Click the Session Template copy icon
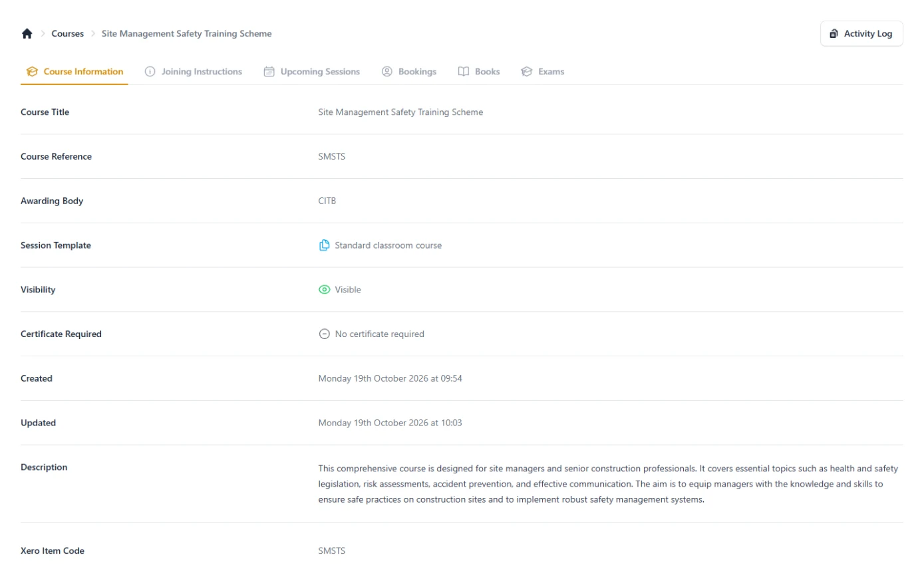924x577 pixels. [325, 245]
